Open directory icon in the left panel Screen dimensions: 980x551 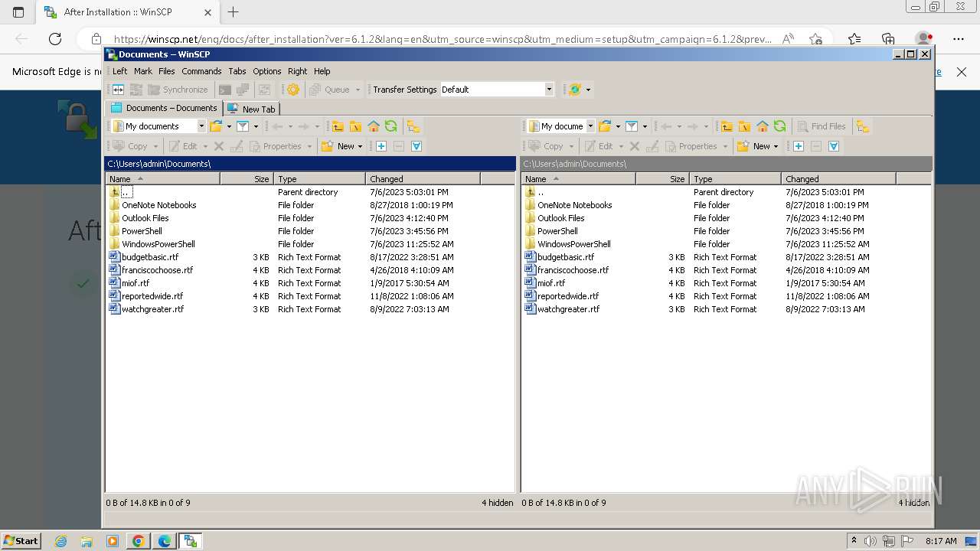[x=216, y=126]
